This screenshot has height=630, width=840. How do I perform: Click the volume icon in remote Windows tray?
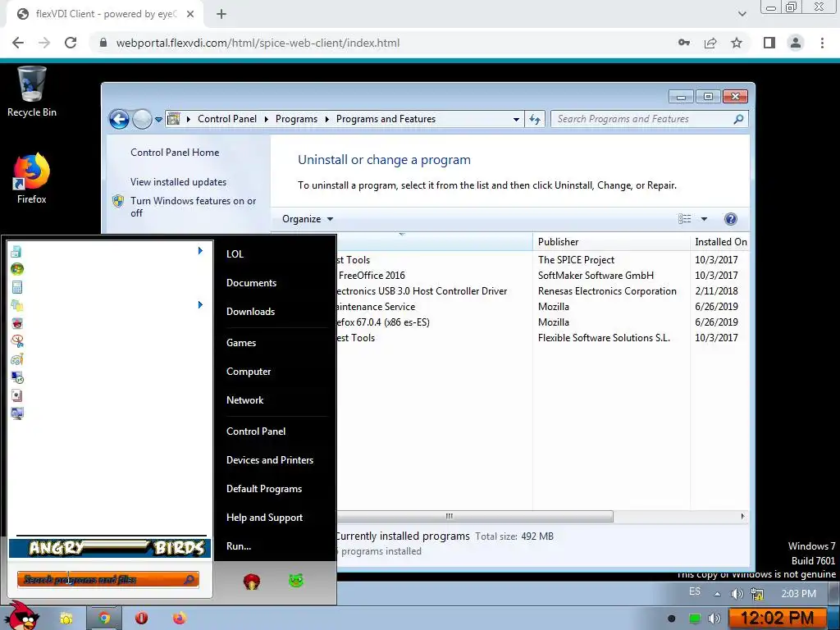[x=737, y=594]
